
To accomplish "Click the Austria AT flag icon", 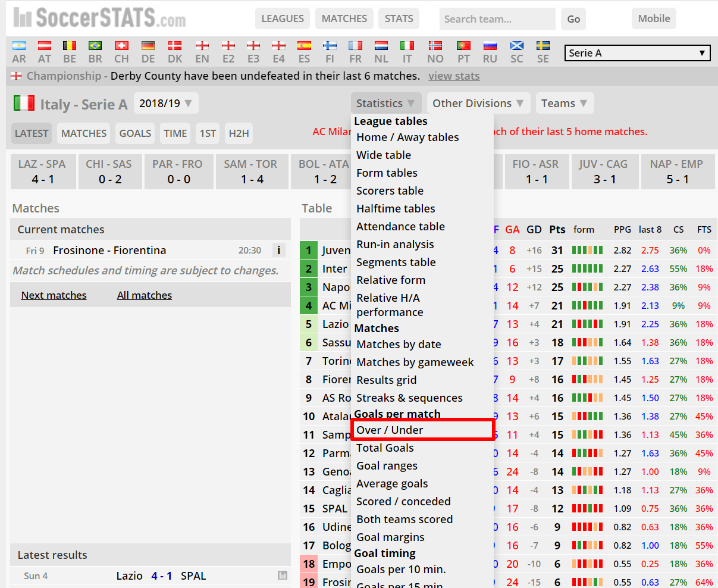I will coord(45,45).
